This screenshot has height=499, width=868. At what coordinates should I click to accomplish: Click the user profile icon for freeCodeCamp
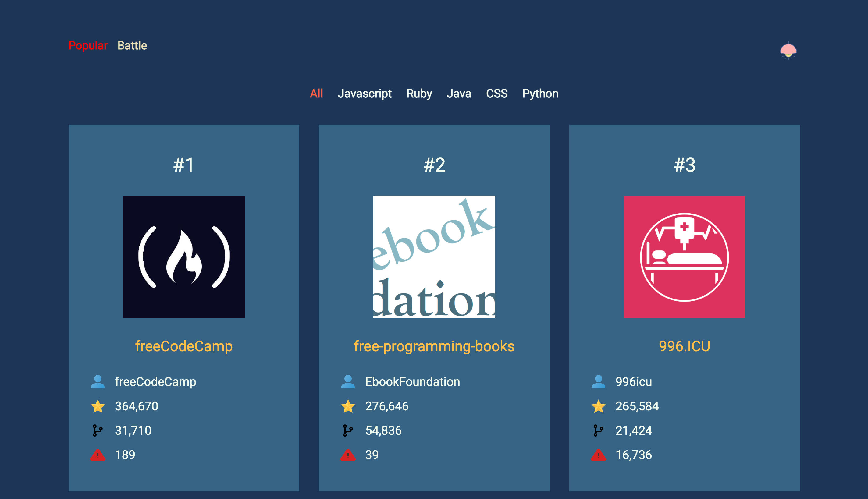[97, 381]
